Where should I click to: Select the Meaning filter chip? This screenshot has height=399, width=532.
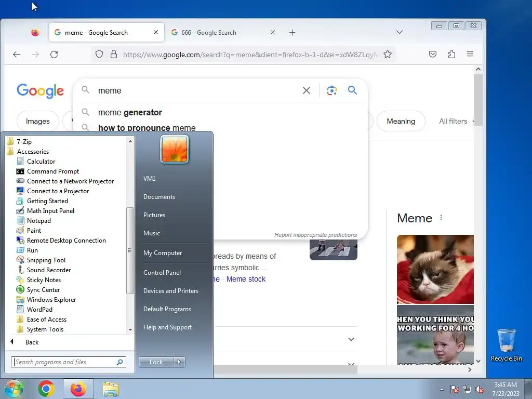401,121
